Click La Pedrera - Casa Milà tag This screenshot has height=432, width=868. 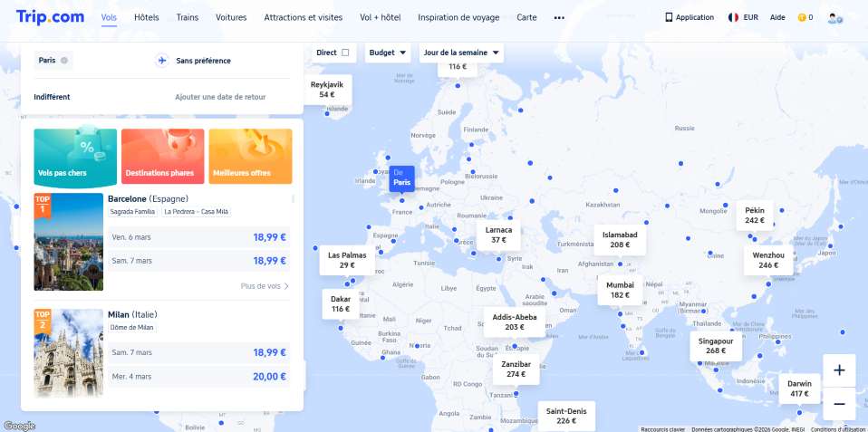click(x=196, y=212)
